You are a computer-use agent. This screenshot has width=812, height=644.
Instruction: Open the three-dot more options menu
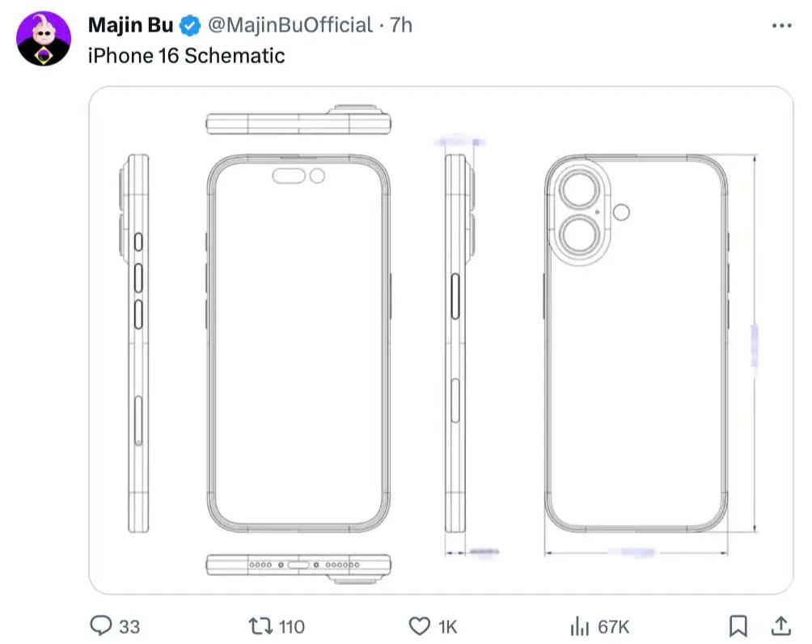tap(781, 25)
